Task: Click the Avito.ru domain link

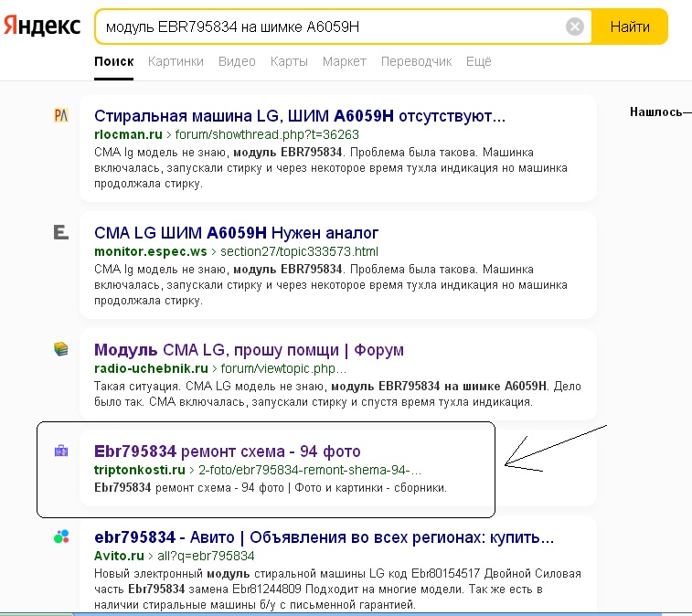Action: (119, 556)
